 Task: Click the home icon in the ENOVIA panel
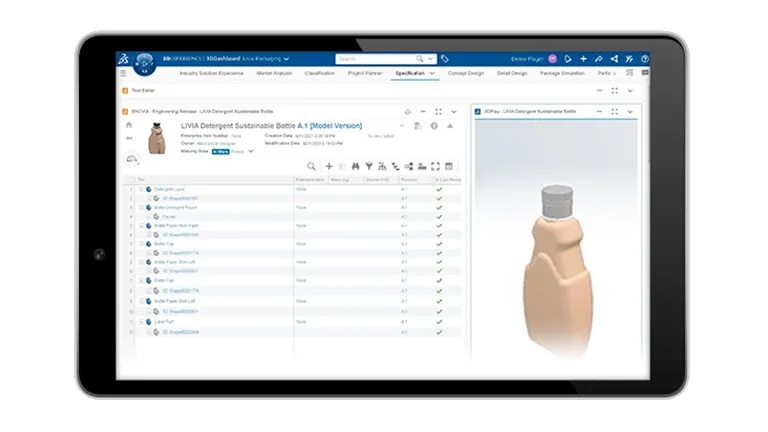(129, 125)
